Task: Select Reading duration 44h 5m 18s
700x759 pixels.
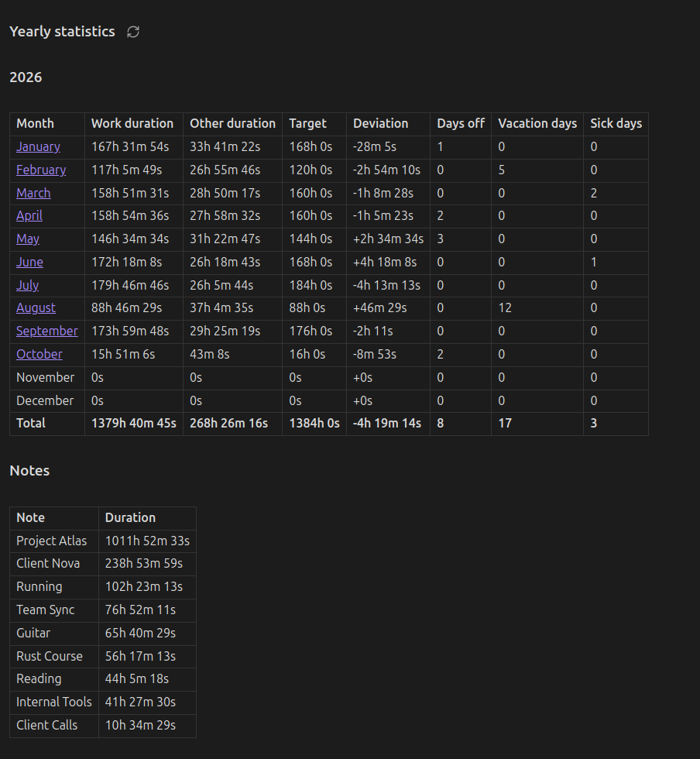Action: [x=137, y=679]
